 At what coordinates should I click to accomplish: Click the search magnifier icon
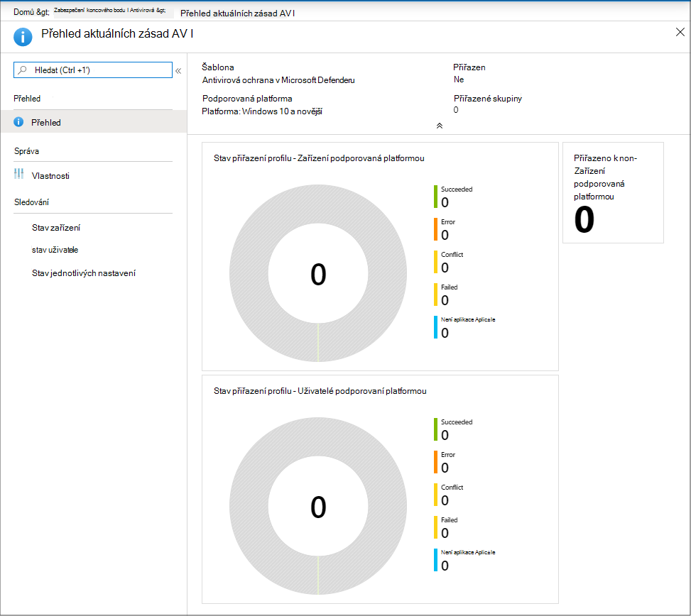pos(23,70)
